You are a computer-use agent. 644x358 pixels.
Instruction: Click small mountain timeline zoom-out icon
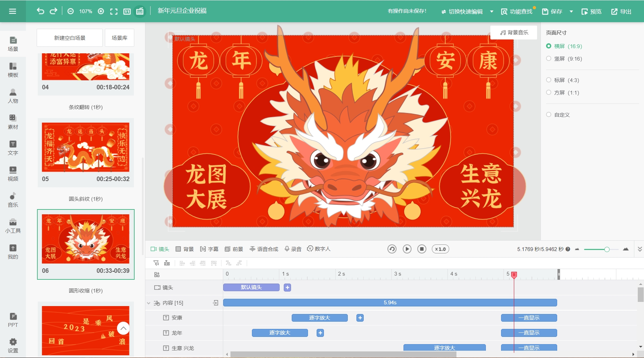[x=577, y=249]
